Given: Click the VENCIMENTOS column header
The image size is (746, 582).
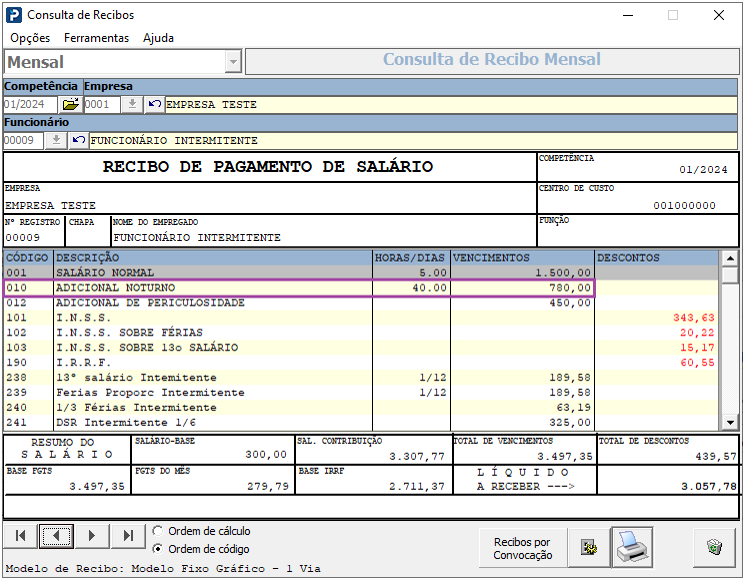Looking at the screenshot, I should click(522, 258).
